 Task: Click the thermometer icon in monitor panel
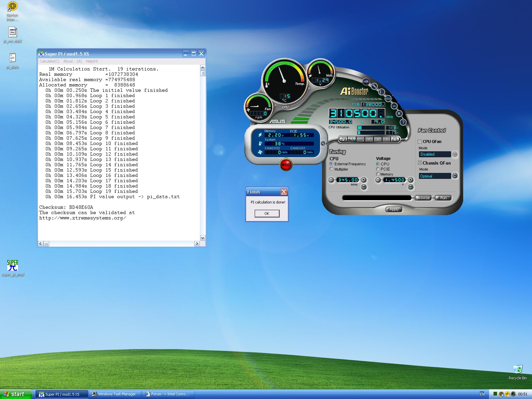tap(260, 144)
